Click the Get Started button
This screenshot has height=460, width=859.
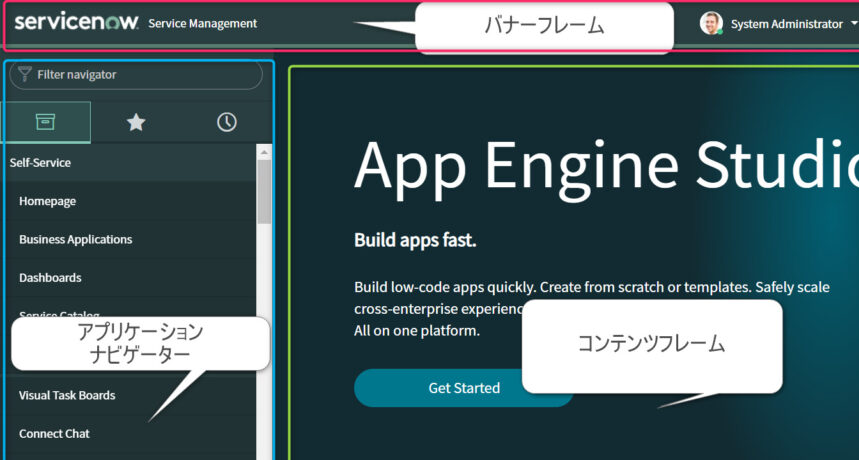pyautogui.click(x=464, y=388)
